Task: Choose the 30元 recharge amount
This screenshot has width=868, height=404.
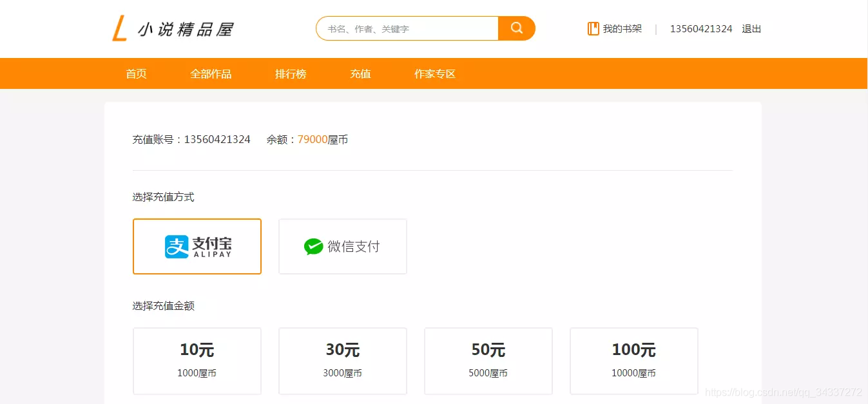Action: point(343,360)
